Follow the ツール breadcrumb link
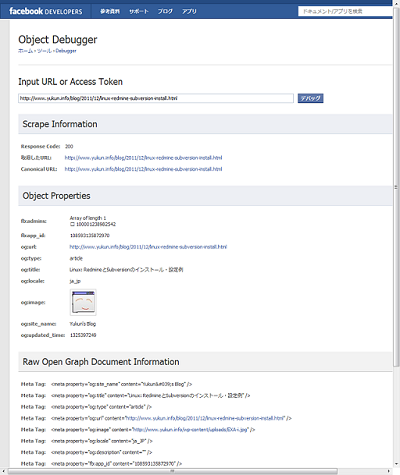 pyautogui.click(x=44, y=51)
